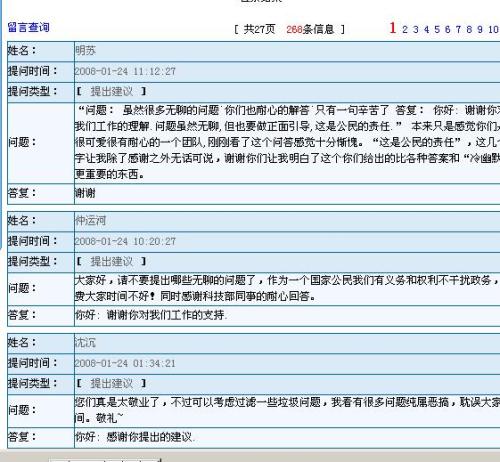Click 仲运河's question beginning 大家好
The image size is (500, 462).
tap(287, 288)
